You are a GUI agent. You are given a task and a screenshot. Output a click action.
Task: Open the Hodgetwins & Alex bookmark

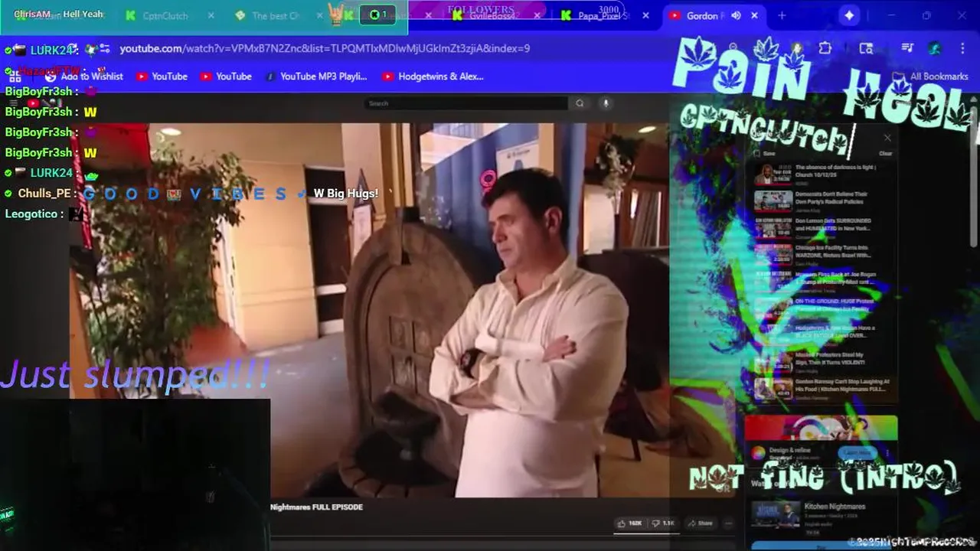pos(433,77)
